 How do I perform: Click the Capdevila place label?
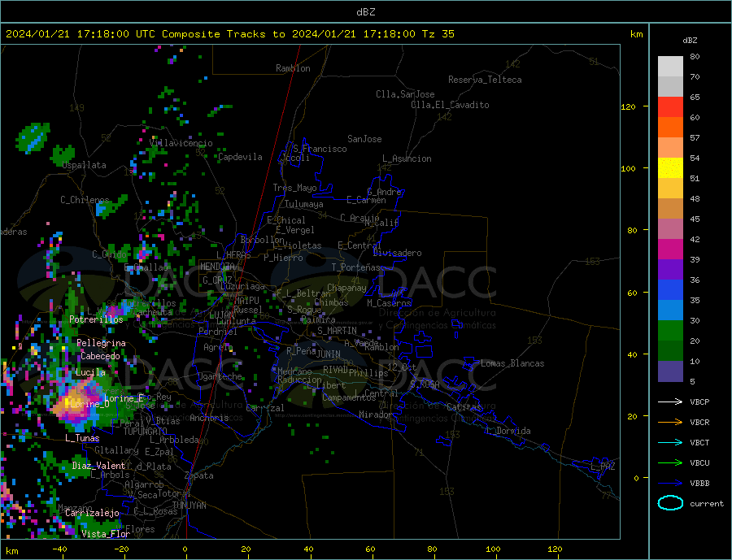240,157
